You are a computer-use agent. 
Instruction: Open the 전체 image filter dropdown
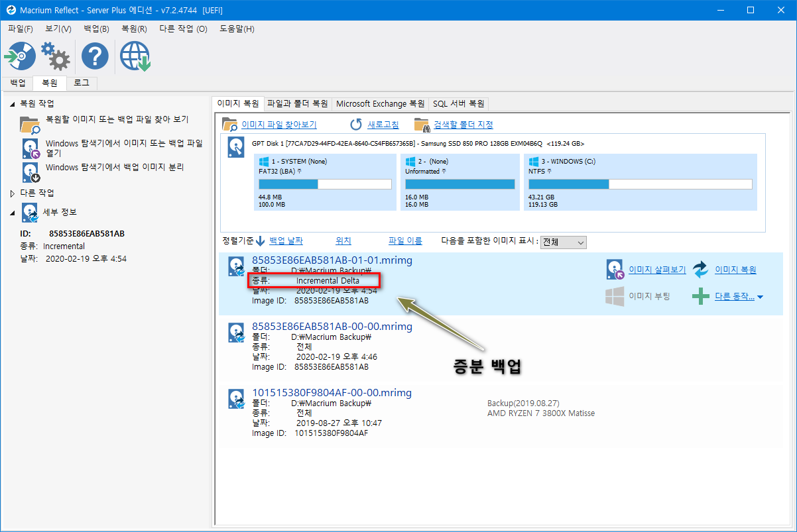(x=563, y=242)
